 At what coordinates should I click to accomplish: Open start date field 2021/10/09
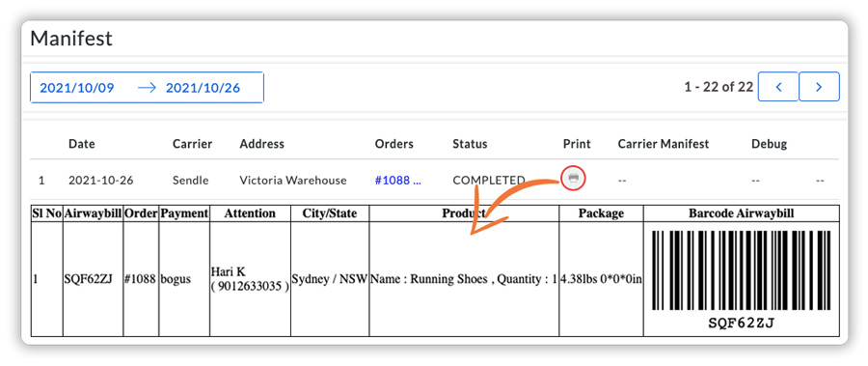point(77,88)
